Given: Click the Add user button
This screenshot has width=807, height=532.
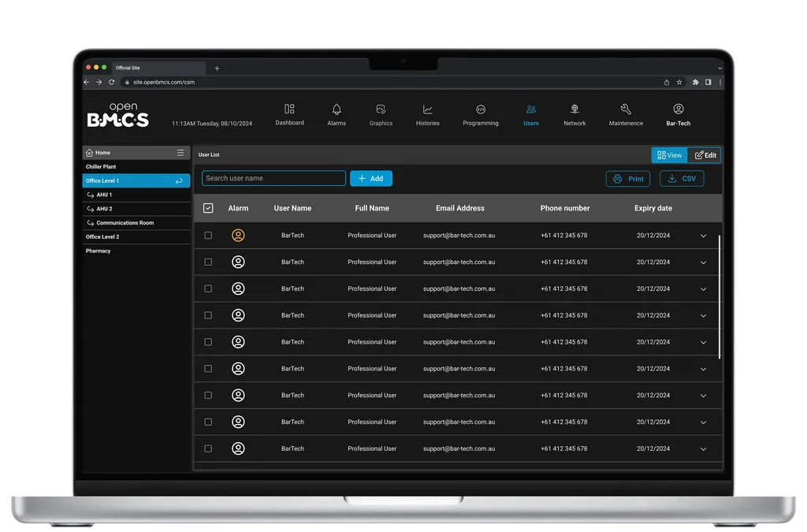Looking at the screenshot, I should tap(370, 179).
